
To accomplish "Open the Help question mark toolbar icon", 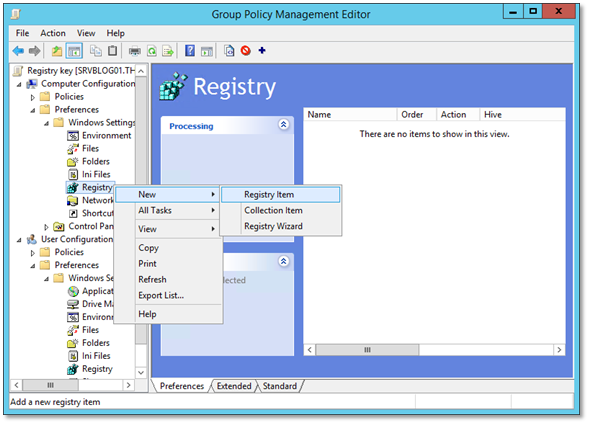I will tap(190, 50).
